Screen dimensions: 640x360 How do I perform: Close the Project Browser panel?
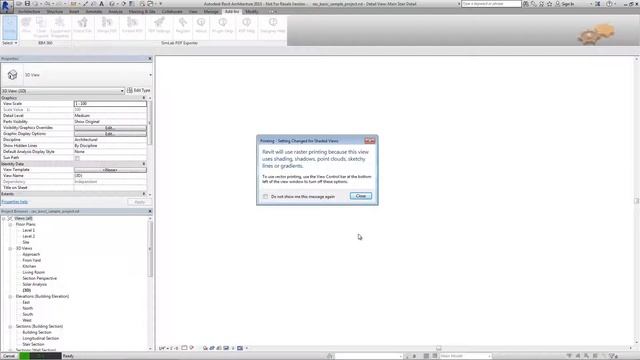pos(150,211)
